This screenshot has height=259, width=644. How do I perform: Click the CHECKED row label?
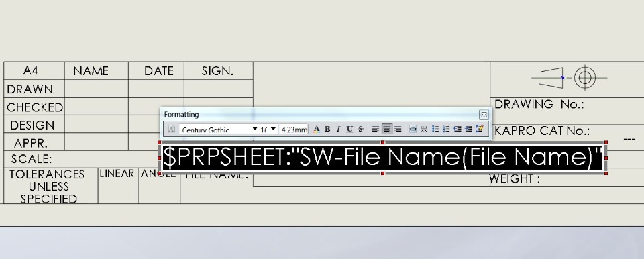(x=35, y=107)
